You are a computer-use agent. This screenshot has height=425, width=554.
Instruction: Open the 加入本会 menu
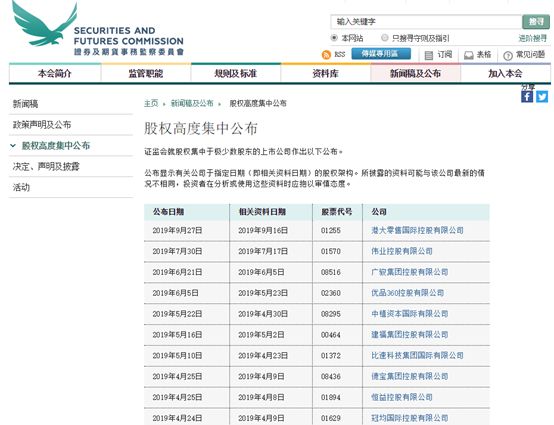coord(506,73)
